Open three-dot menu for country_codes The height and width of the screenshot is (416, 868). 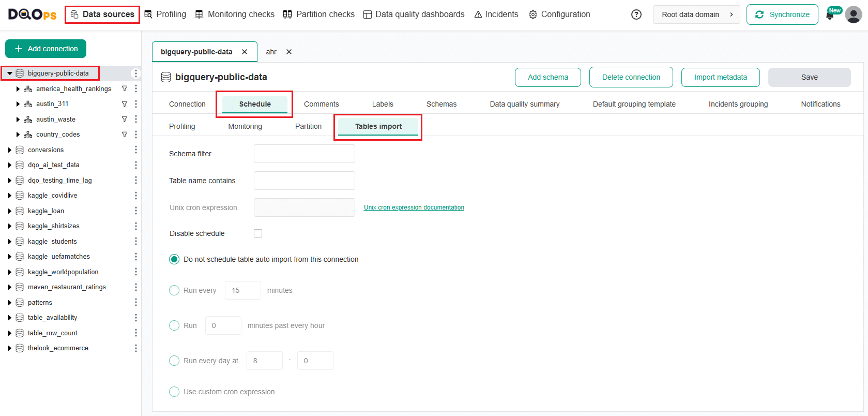click(136, 135)
